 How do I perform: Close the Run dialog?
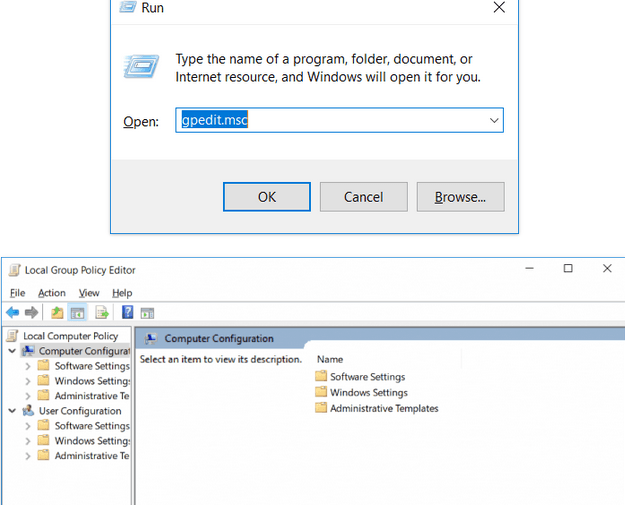pos(499,7)
